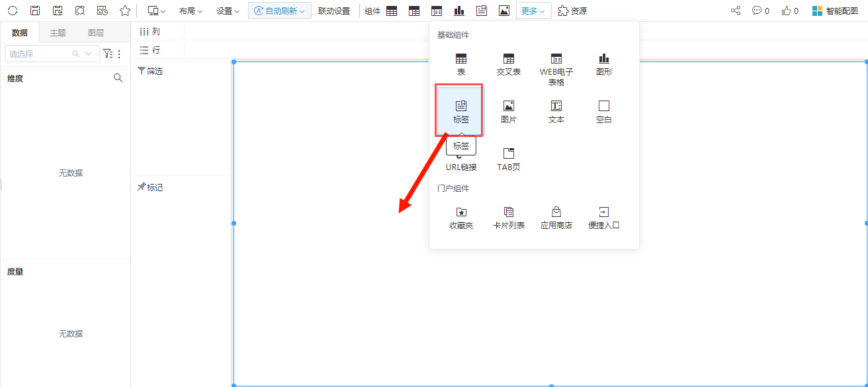Click the save-as icon in the toolbar
Image resolution: width=868 pixels, height=387 pixels.
coord(58,11)
